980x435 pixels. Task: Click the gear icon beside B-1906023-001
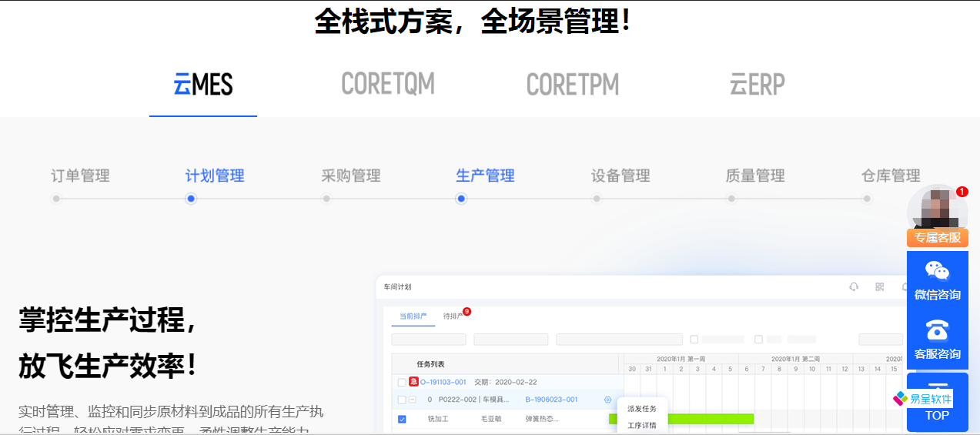pyautogui.click(x=607, y=400)
